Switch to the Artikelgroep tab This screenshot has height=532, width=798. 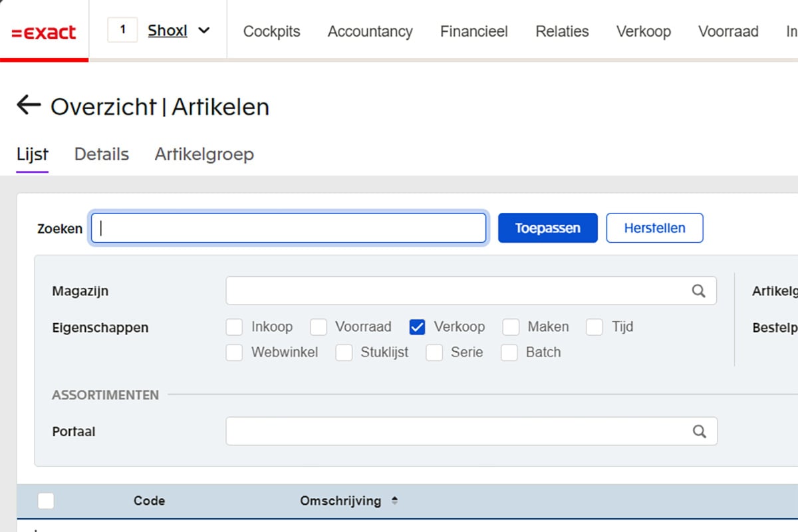pyautogui.click(x=204, y=154)
